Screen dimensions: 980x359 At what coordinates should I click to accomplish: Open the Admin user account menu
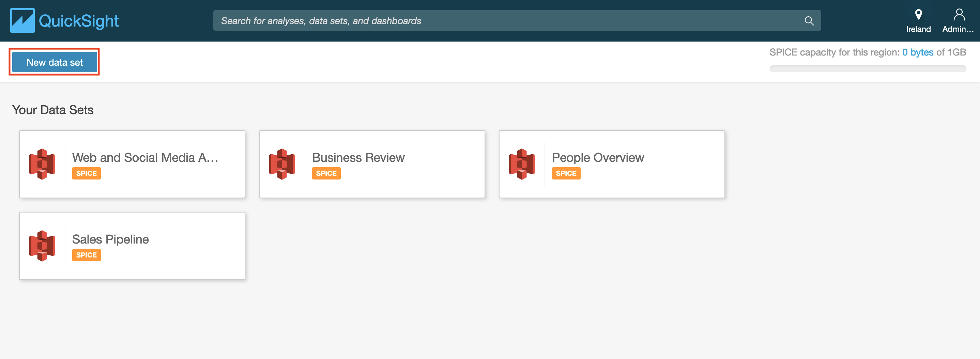[x=958, y=21]
